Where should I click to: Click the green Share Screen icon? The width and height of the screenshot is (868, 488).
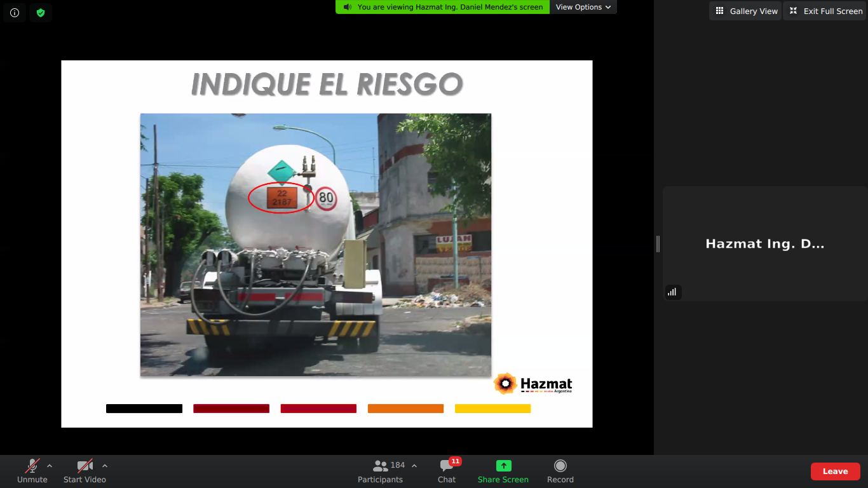(x=503, y=466)
